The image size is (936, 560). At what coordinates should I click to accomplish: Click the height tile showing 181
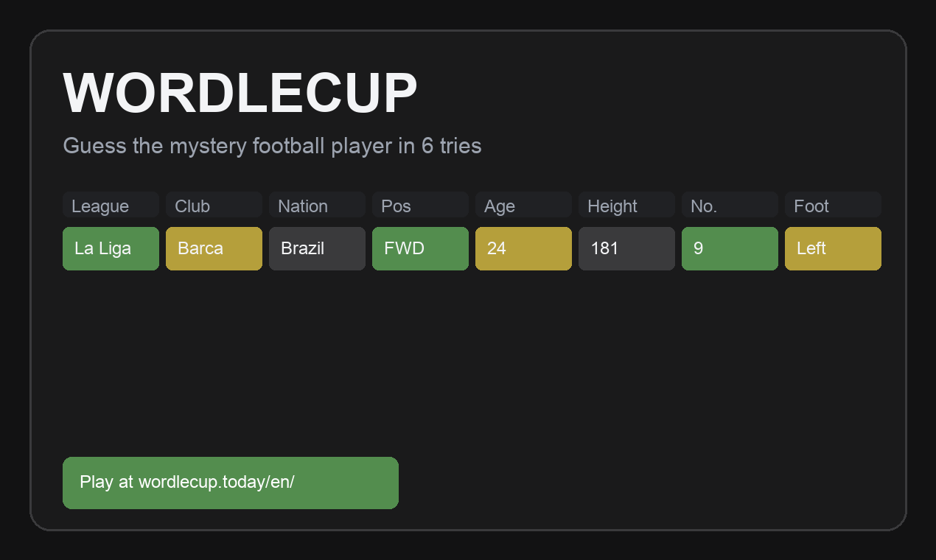click(626, 248)
